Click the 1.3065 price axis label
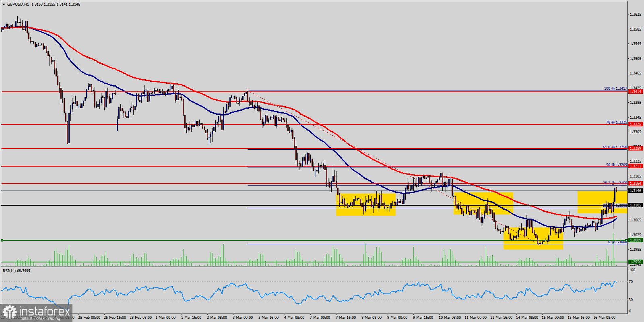The height and width of the screenshot is (322, 644). coord(635,220)
